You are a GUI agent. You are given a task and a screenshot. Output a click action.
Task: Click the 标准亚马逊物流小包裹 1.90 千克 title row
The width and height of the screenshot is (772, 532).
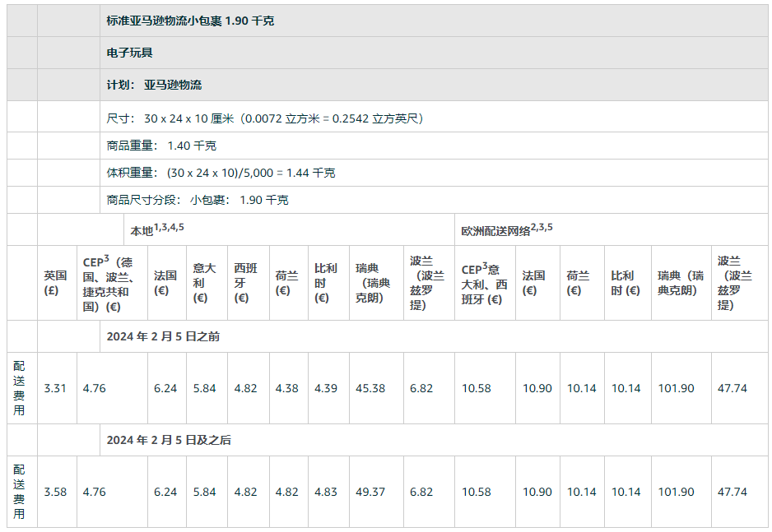tap(190, 21)
